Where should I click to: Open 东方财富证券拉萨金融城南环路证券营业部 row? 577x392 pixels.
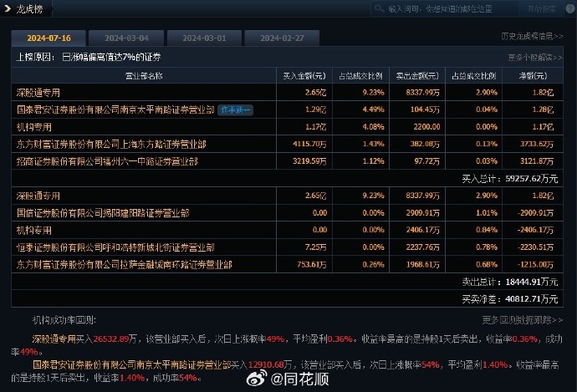point(287,264)
